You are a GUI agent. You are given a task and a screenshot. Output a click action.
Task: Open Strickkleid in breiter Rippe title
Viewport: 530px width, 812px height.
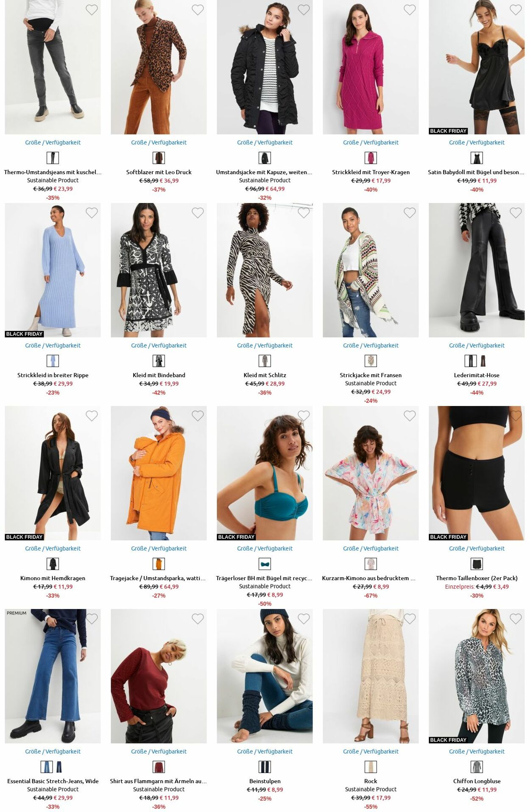coord(53,375)
